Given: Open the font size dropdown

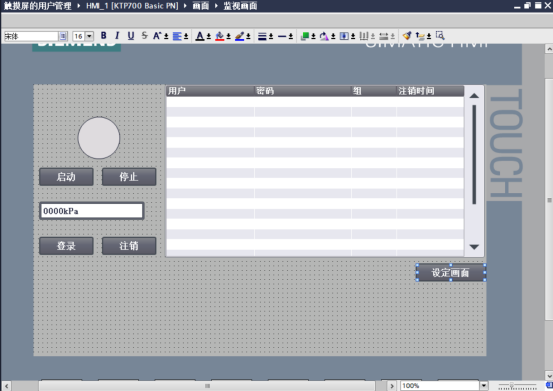Looking at the screenshot, I should click(x=90, y=36).
